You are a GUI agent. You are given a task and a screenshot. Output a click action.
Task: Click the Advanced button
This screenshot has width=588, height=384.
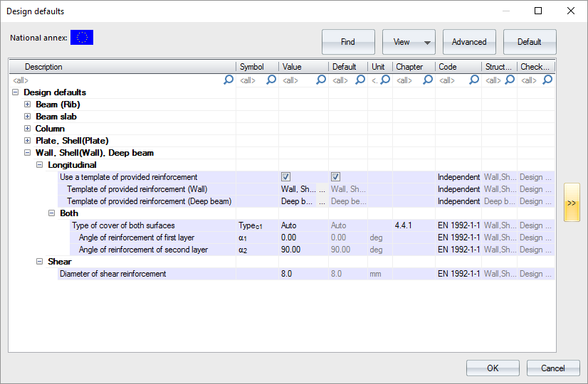469,42
